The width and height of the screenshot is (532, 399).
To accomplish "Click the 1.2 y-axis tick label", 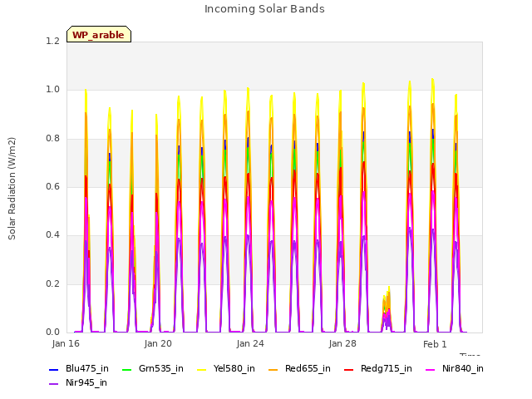I will click(52, 41).
